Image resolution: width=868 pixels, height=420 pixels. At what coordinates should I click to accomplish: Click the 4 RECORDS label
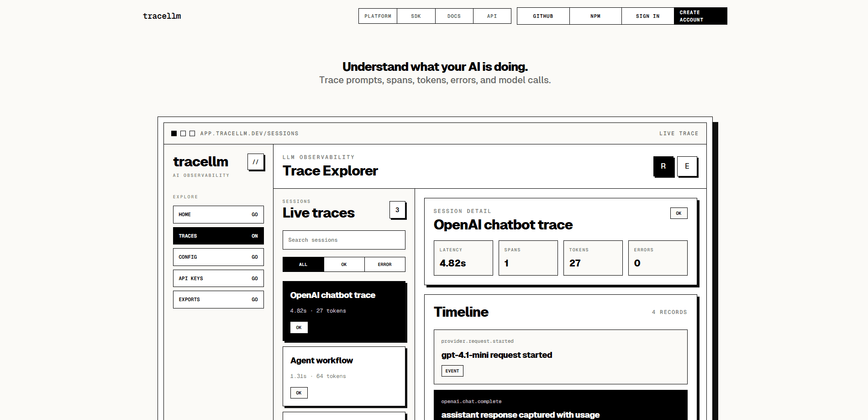point(669,312)
